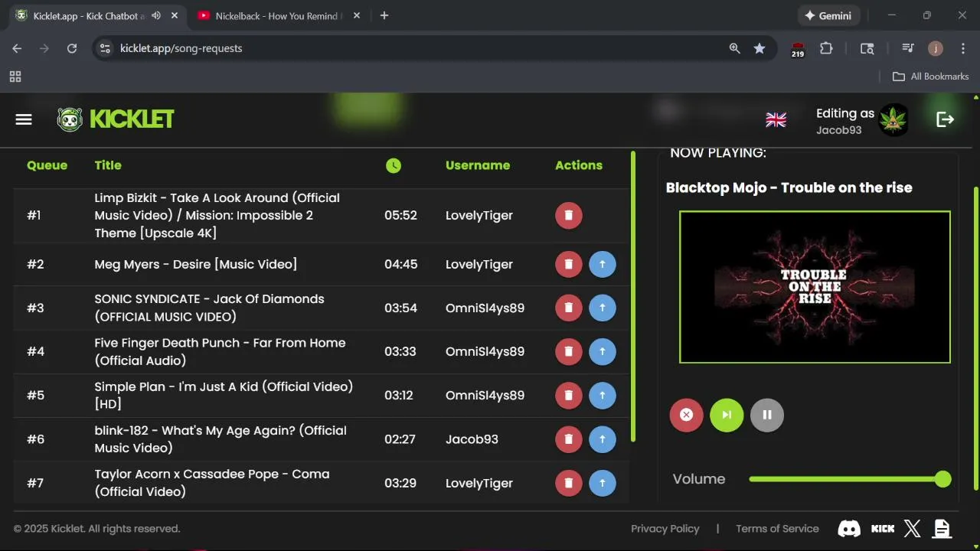The height and width of the screenshot is (551, 980).
Task: Click the Username column header
Action: pos(478,165)
